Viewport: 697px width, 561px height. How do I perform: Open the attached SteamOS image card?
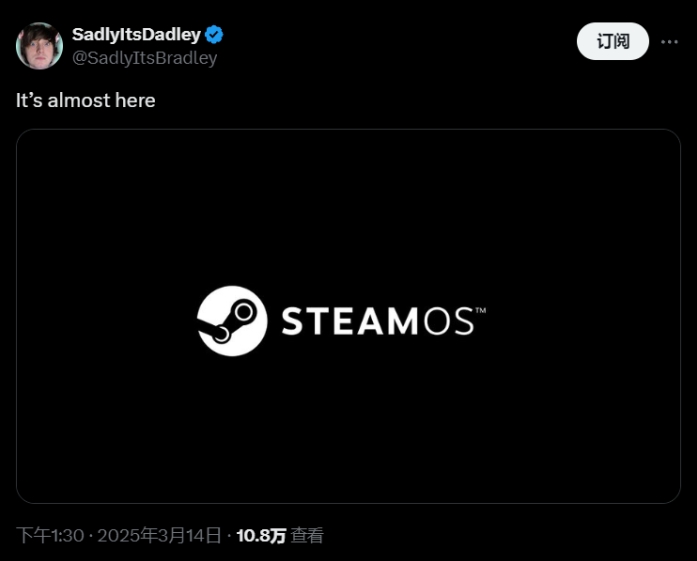tap(348, 316)
